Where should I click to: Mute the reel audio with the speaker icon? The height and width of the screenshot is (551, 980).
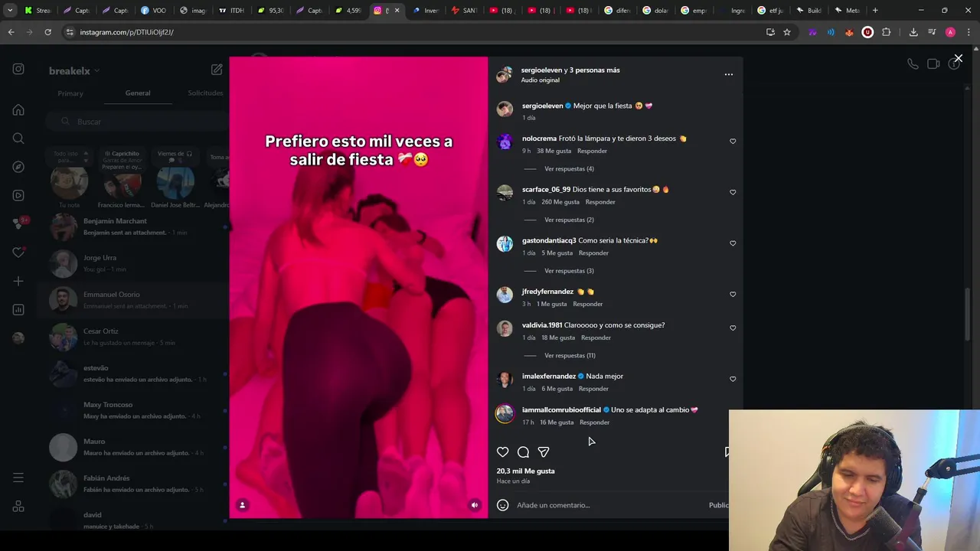[475, 505]
